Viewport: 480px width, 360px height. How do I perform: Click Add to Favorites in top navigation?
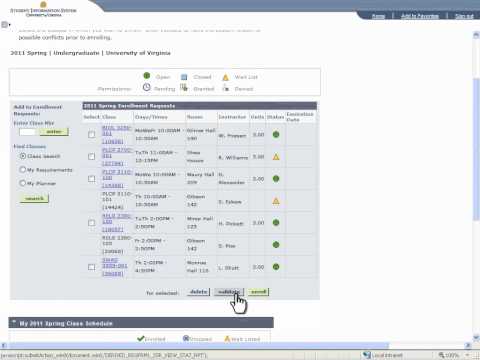click(420, 16)
